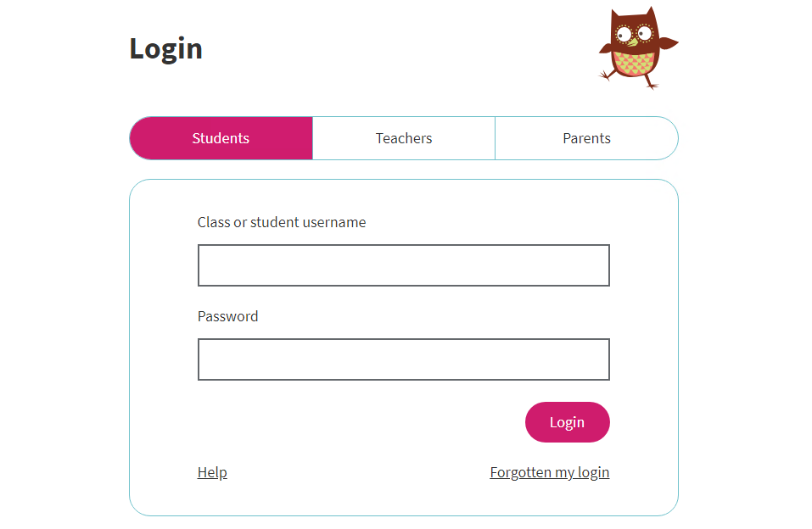Switch to the Teachers tab
Viewport: 812px width, 529px height.
pos(404,138)
